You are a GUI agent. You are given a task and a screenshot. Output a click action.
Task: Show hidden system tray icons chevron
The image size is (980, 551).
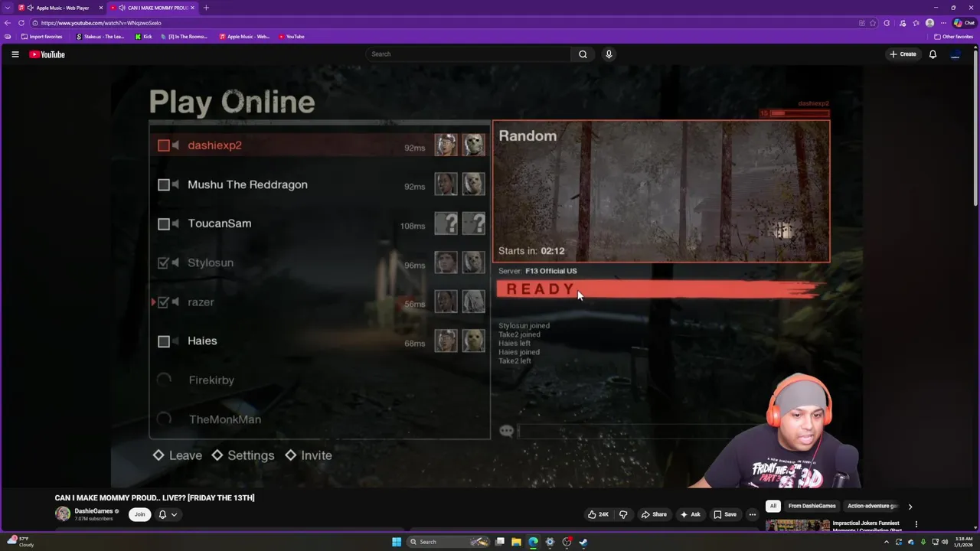[x=887, y=542]
